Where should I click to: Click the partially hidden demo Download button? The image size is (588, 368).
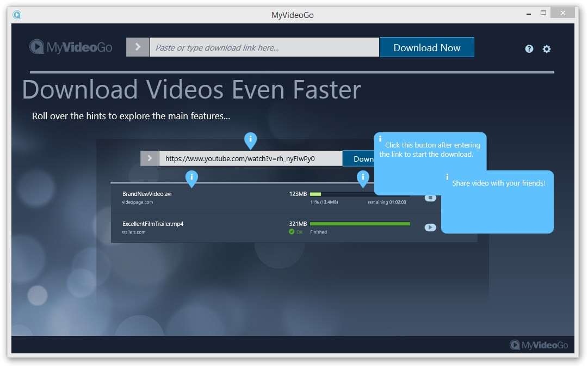358,158
